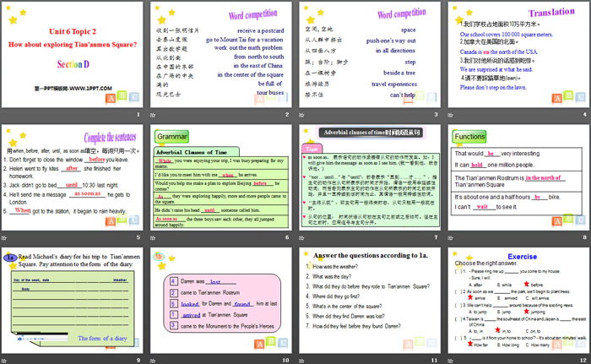Click the green Functions label
Screen dimensions: 591x364
pyautogui.click(x=469, y=135)
